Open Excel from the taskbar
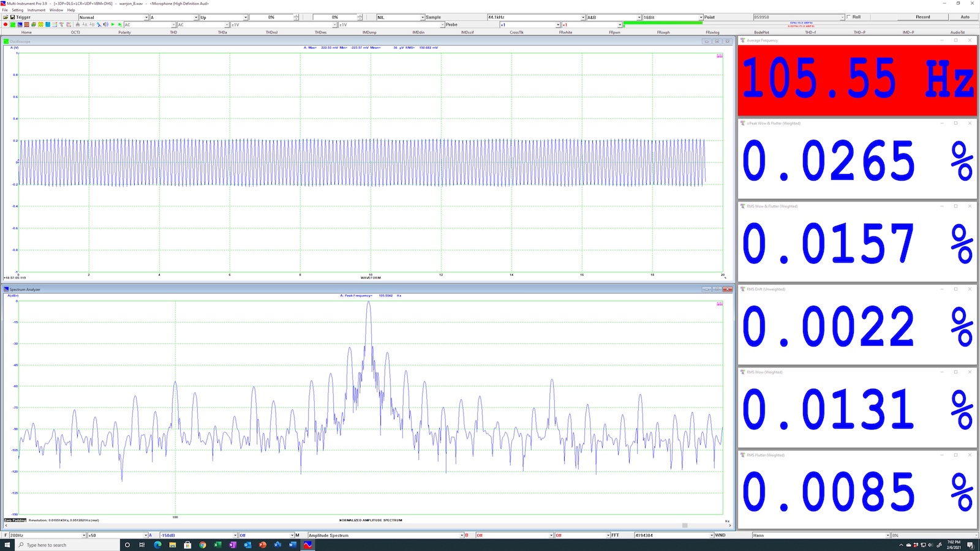 (217, 545)
